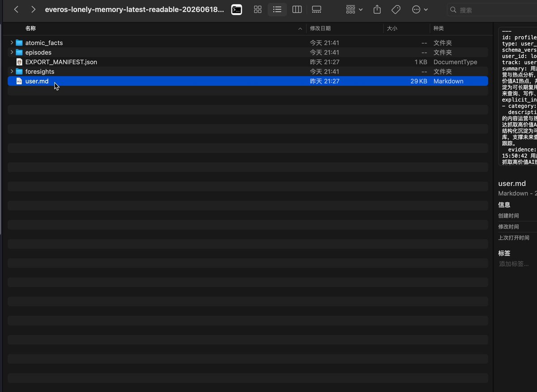The height and width of the screenshot is (392, 537).
Task: Click the 上次打开时间 label in preview pane
Action: [514, 238]
